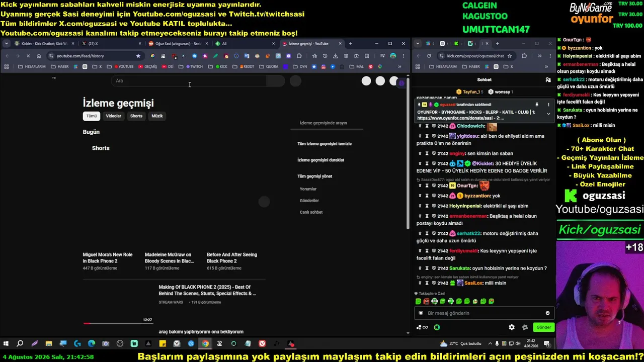The width and height of the screenshot is (644, 362).
Task: Open new tab in Kick chat window
Action: pyautogui.click(x=497, y=44)
